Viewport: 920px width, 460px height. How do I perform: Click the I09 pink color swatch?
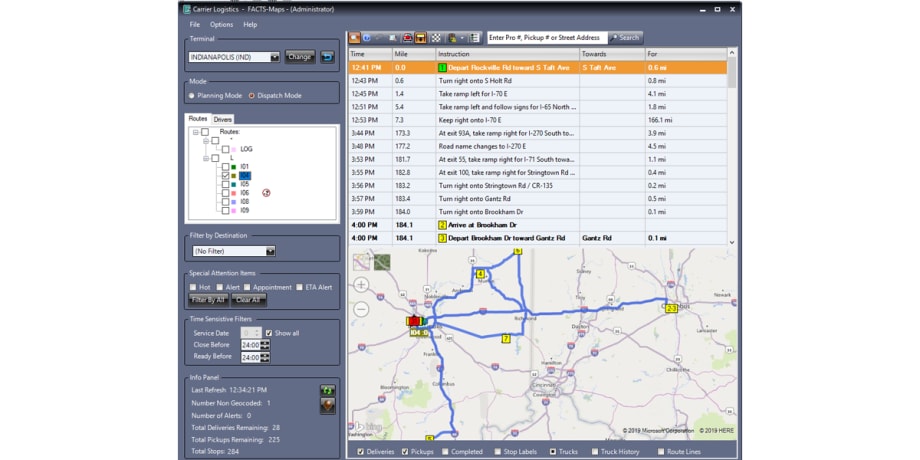235,210
